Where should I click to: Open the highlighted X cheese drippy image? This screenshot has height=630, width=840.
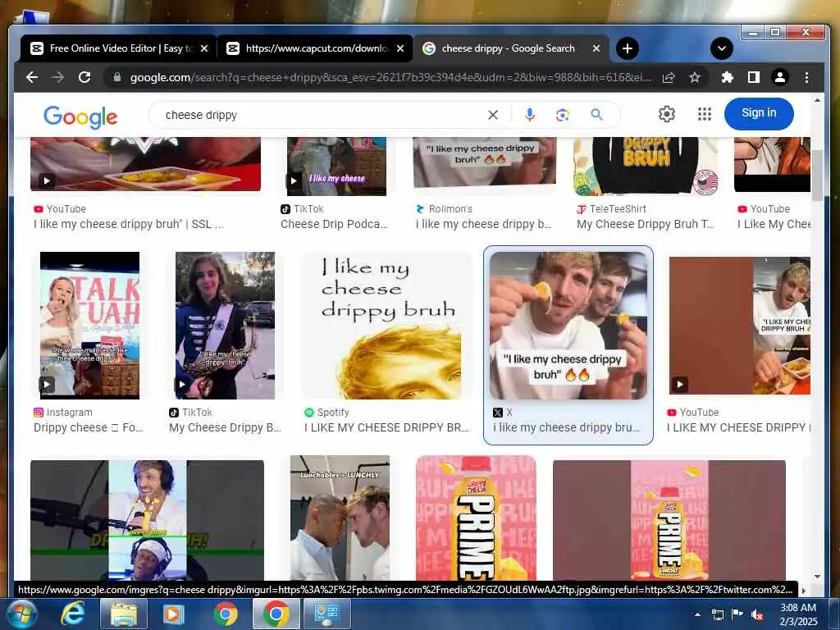(x=568, y=325)
